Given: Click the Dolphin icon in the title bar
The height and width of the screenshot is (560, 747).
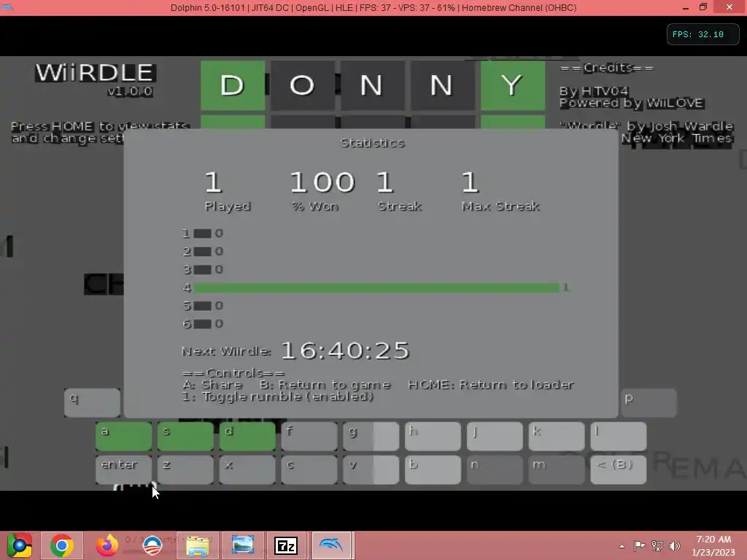Looking at the screenshot, I should pyautogui.click(x=7, y=7).
